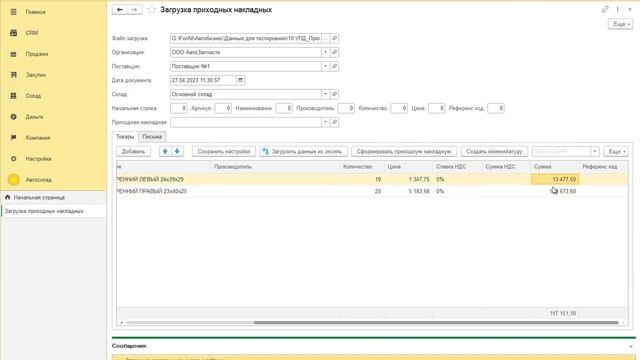Go forward with the right arrow
Screen dimensions: 640x360
click(135, 9)
